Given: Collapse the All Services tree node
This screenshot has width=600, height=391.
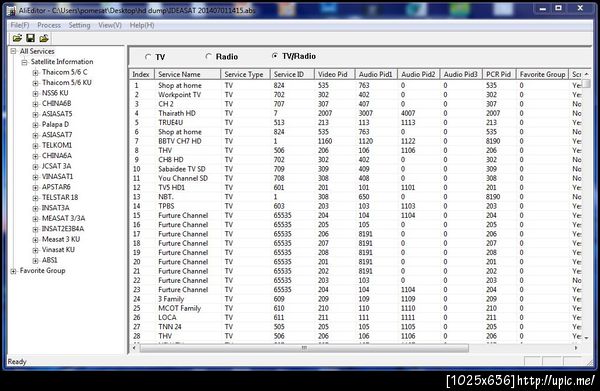Looking at the screenshot, I should pos(13,51).
